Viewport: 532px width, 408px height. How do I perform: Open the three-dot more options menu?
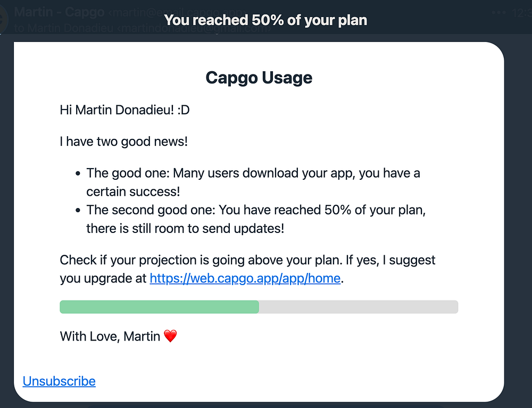[498, 12]
